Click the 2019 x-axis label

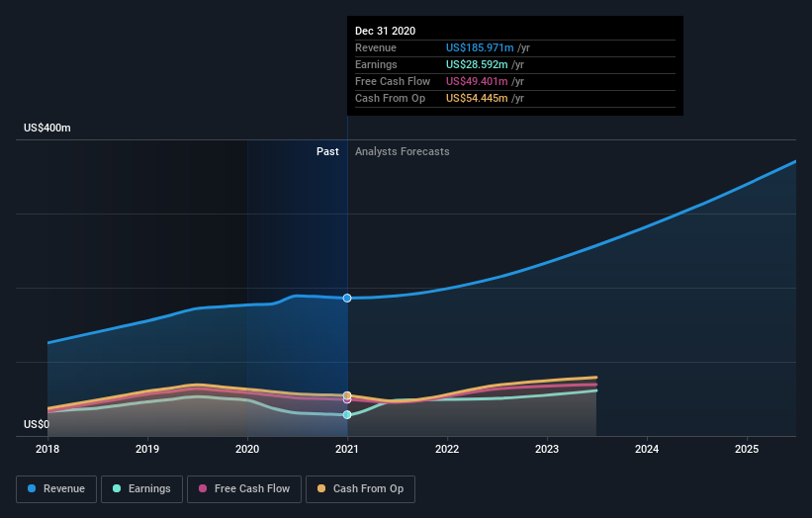point(147,449)
